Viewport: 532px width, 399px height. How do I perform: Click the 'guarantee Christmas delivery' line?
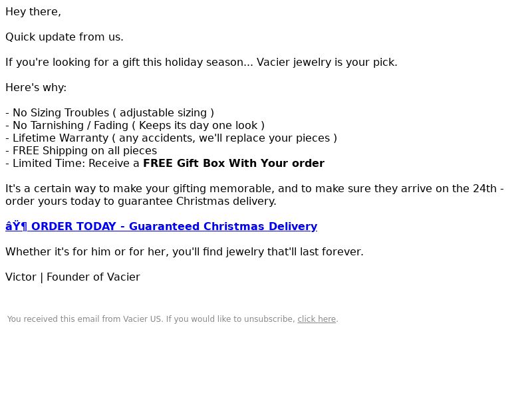(141, 201)
